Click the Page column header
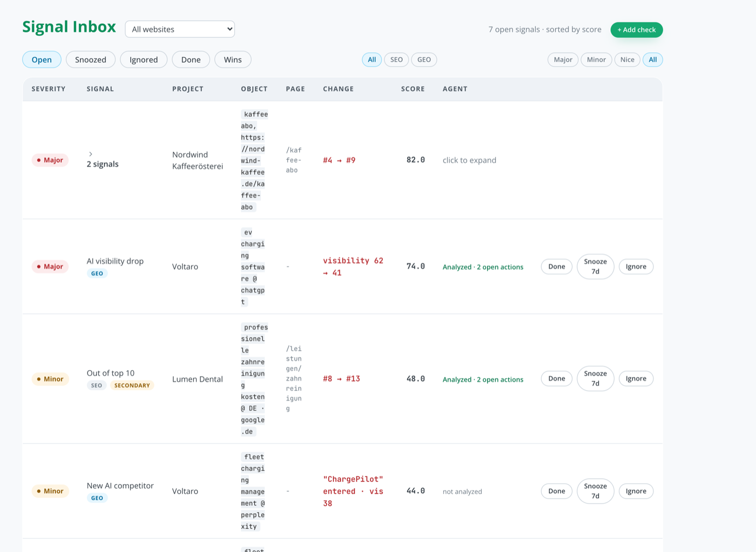Image resolution: width=756 pixels, height=552 pixels. pos(295,89)
